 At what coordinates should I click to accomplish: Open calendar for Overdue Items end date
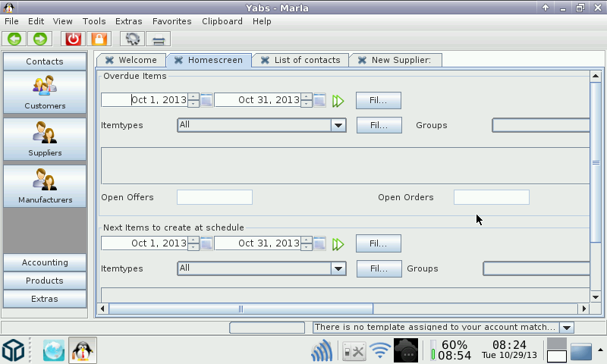pyautogui.click(x=319, y=100)
